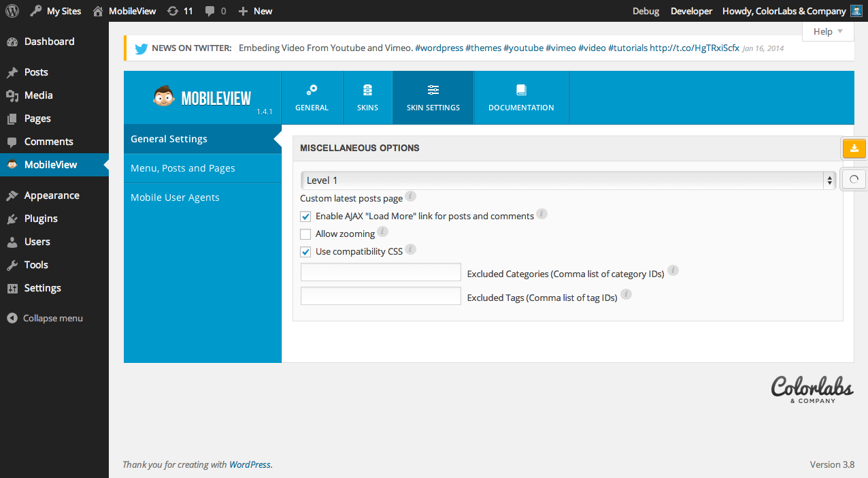
Task: Toggle Enable AJAX Load More checkbox
Action: tap(305, 217)
